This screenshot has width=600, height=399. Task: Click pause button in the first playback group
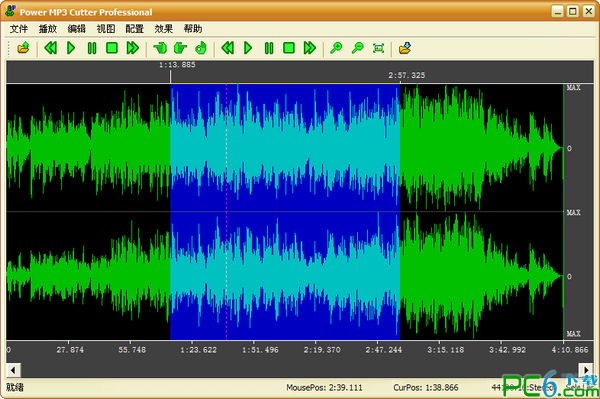pyautogui.click(x=92, y=48)
